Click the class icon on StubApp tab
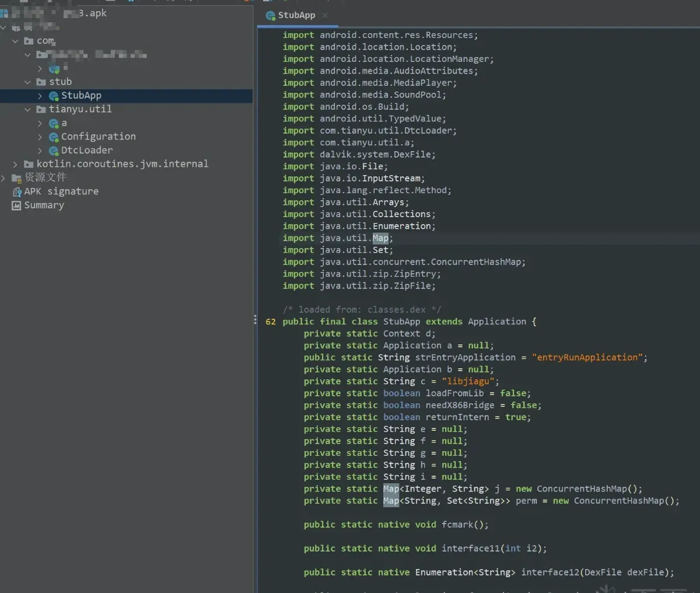The image size is (700, 593). pyautogui.click(x=271, y=16)
